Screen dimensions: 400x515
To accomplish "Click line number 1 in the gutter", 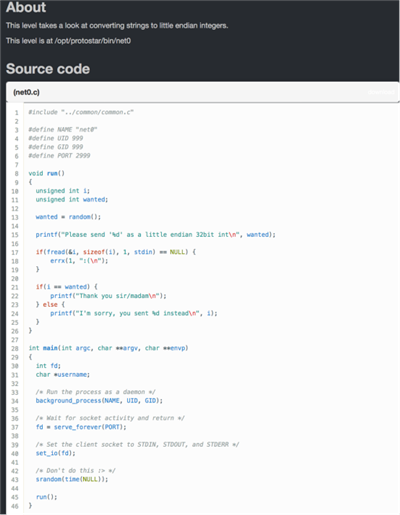I will click(x=16, y=113).
